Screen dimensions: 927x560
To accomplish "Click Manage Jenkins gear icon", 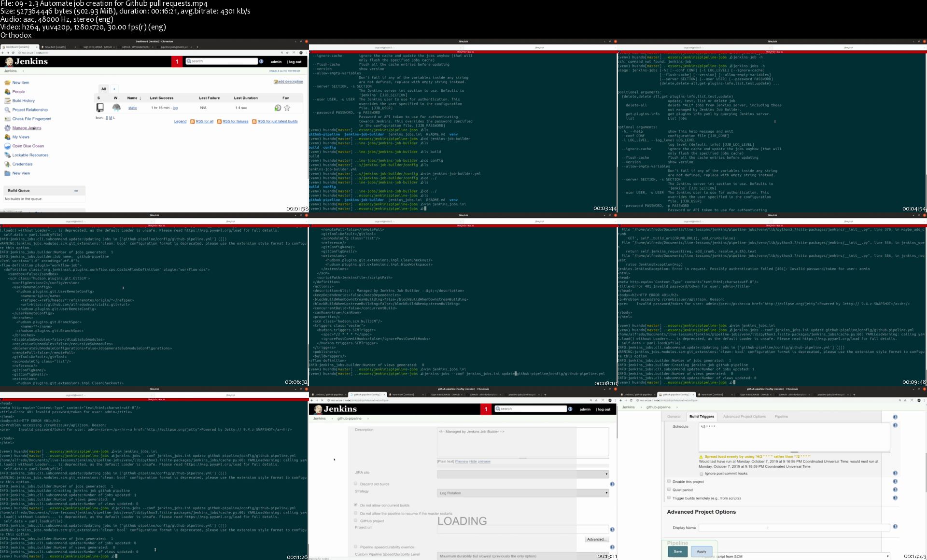I will click(x=7, y=128).
